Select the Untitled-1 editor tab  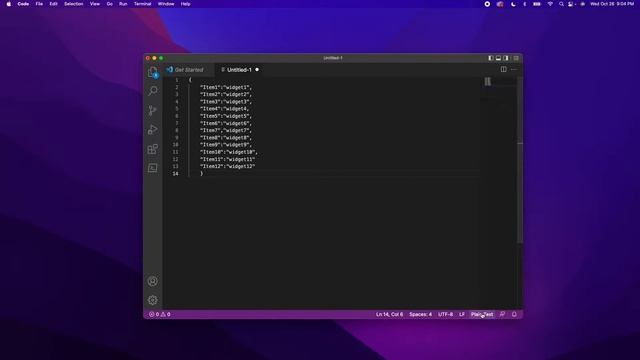(x=239, y=70)
